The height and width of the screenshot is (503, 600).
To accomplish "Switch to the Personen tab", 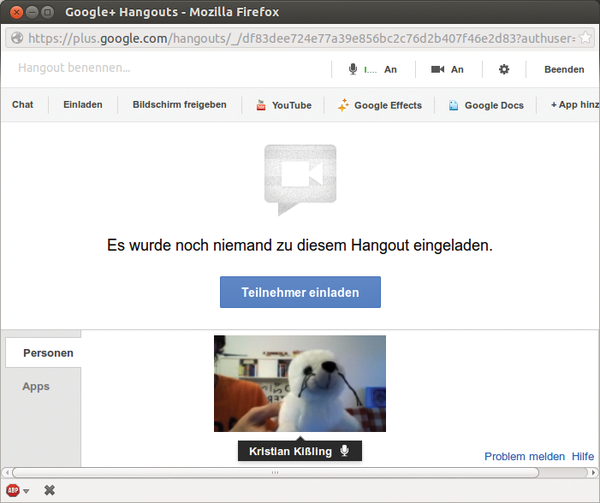I will point(48,353).
